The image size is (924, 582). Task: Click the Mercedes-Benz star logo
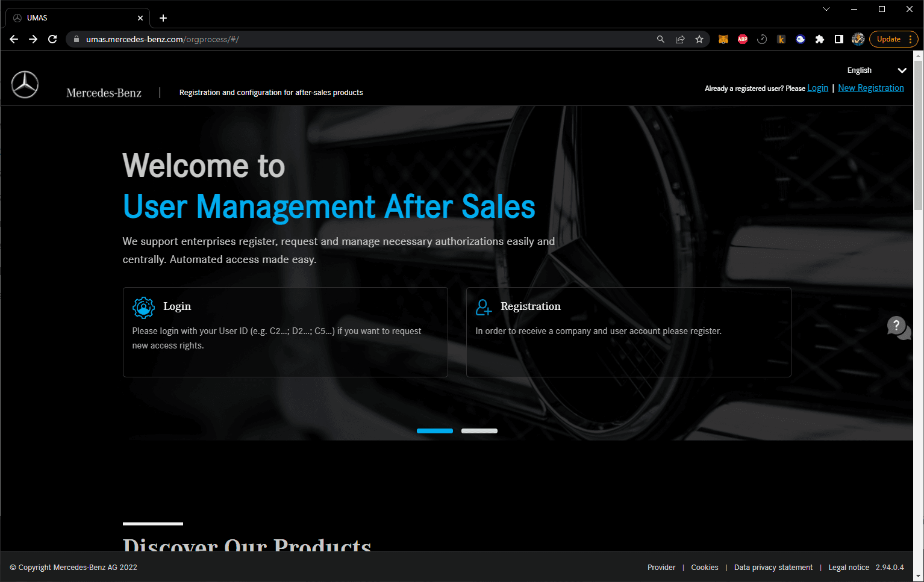[x=25, y=85]
